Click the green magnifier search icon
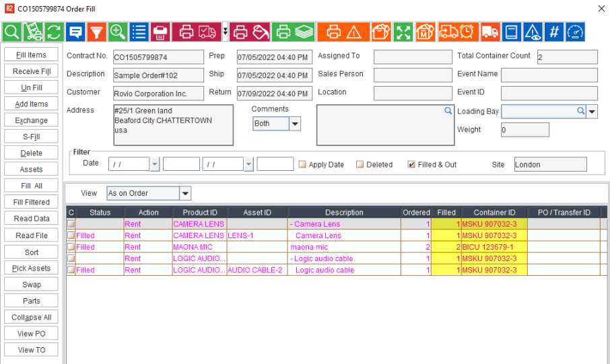 coord(12,32)
